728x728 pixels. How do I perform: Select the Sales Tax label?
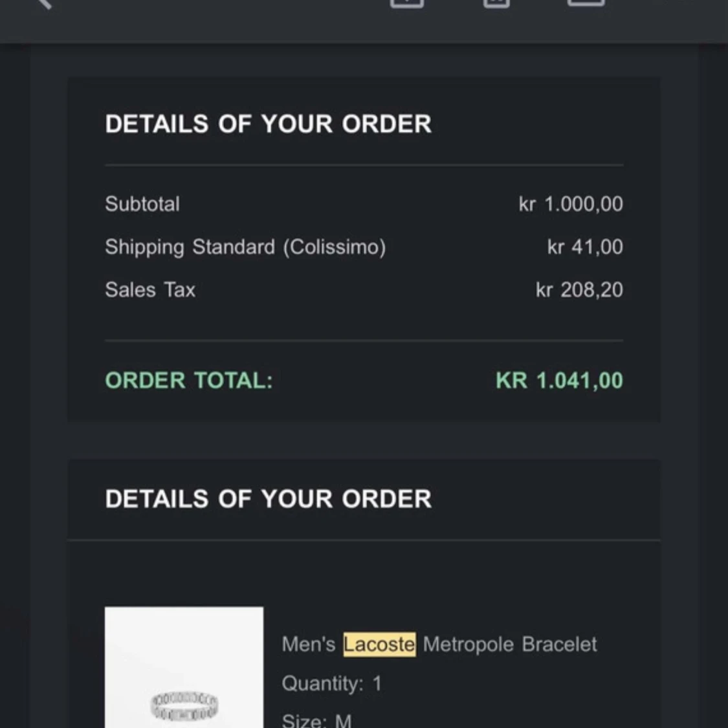(x=150, y=290)
